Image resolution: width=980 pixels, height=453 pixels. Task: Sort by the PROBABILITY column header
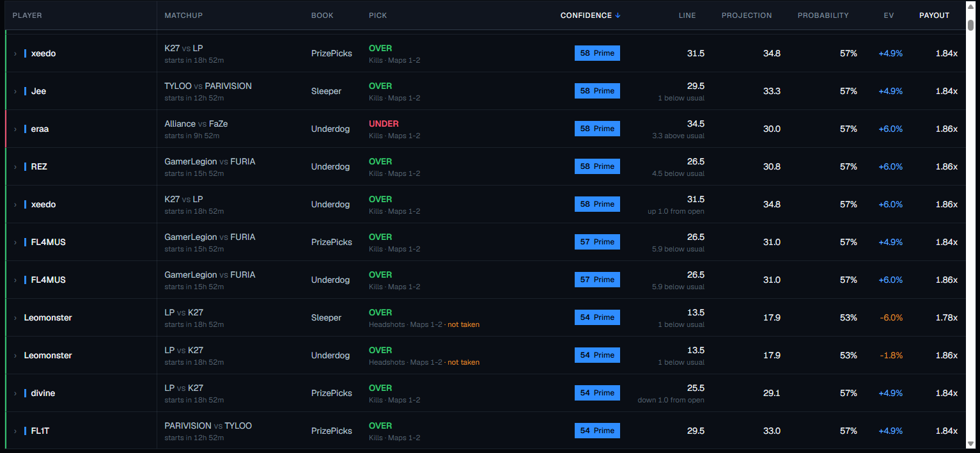coord(823,15)
